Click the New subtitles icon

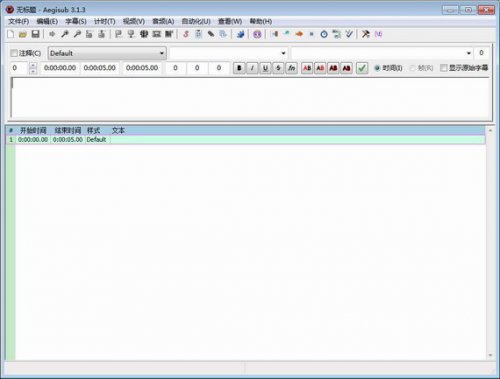(x=11, y=34)
